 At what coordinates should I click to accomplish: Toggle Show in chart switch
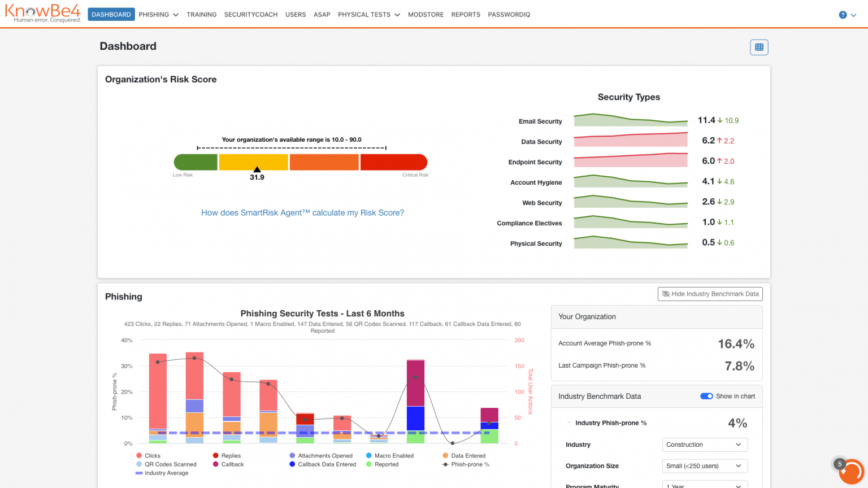click(x=706, y=396)
